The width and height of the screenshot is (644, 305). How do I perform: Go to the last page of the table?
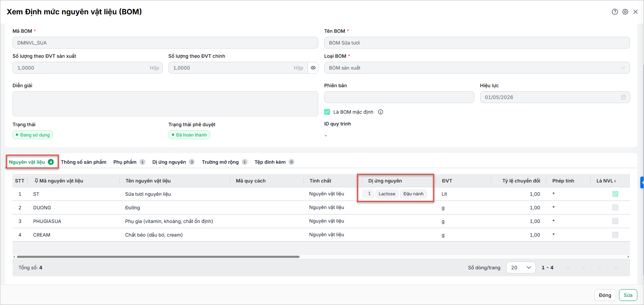616,267
